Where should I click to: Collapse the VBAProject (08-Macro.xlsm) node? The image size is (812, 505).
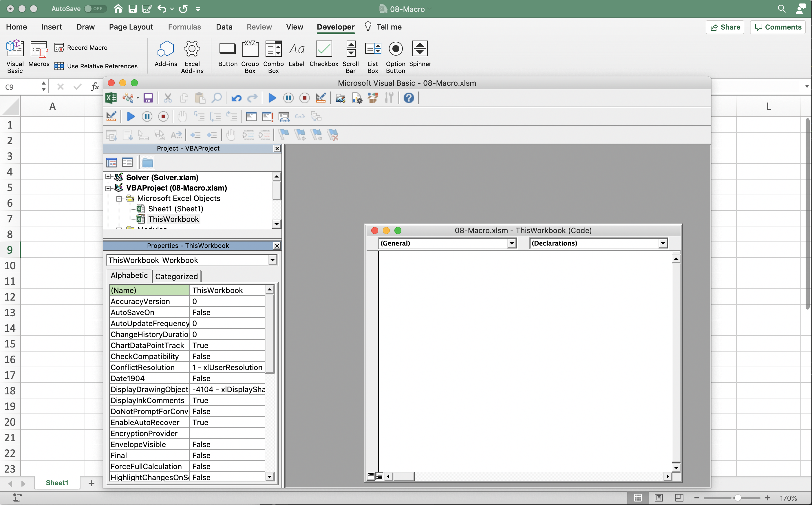(108, 189)
